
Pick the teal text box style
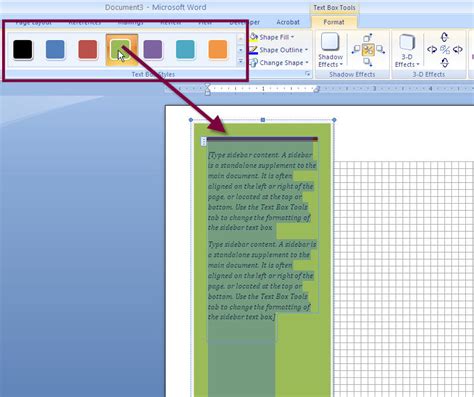pos(185,49)
